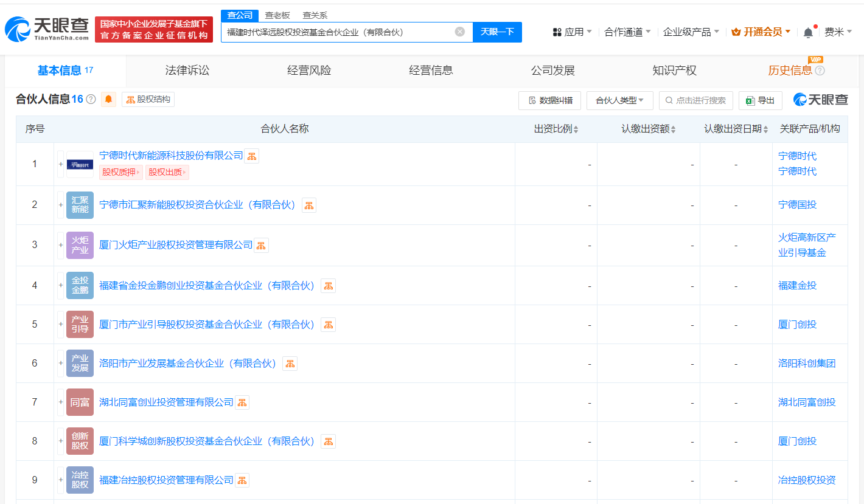The height and width of the screenshot is (504, 864).
Task: Open equity structure icon for 福建冶控股权投资管理有限公司
Action: point(242,480)
